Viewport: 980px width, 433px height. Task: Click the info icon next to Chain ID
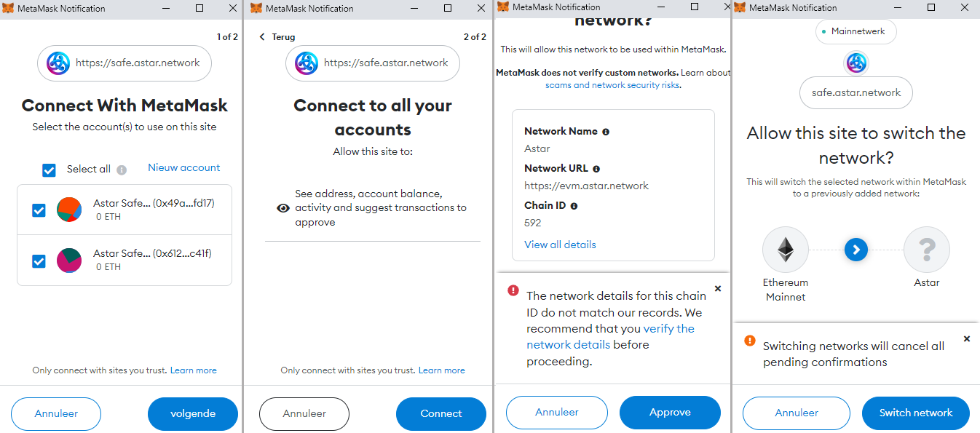(x=574, y=206)
